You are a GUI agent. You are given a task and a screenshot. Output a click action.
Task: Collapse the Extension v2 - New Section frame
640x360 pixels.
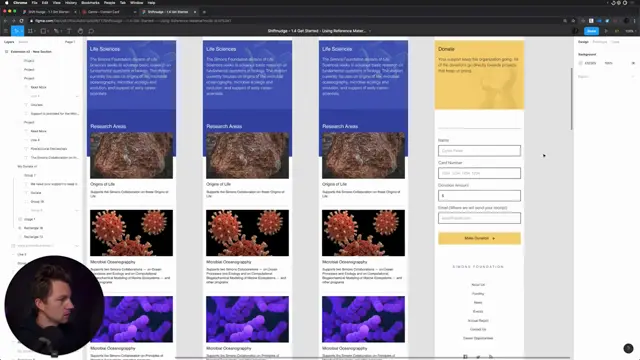click(x=6, y=52)
